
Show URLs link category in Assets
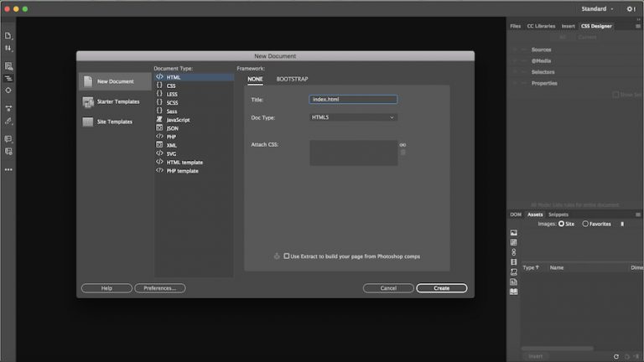[514, 252]
